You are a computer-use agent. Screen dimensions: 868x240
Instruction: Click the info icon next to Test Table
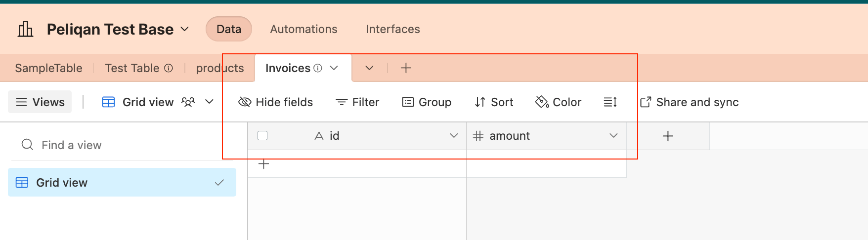pos(169,68)
